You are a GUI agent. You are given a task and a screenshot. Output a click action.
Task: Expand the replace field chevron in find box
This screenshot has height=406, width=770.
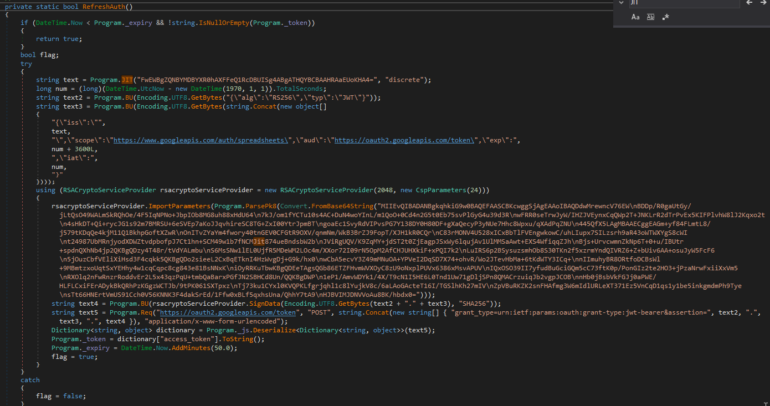(621, 2)
